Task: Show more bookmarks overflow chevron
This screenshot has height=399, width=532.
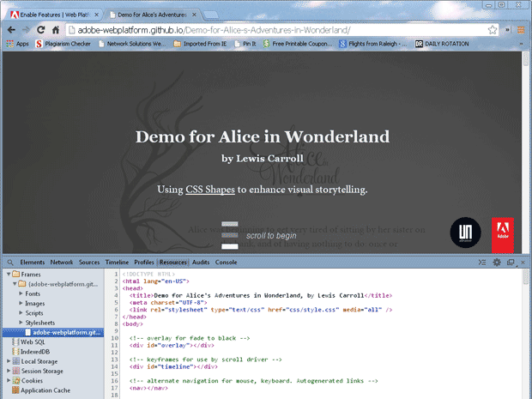Action: 521,44
